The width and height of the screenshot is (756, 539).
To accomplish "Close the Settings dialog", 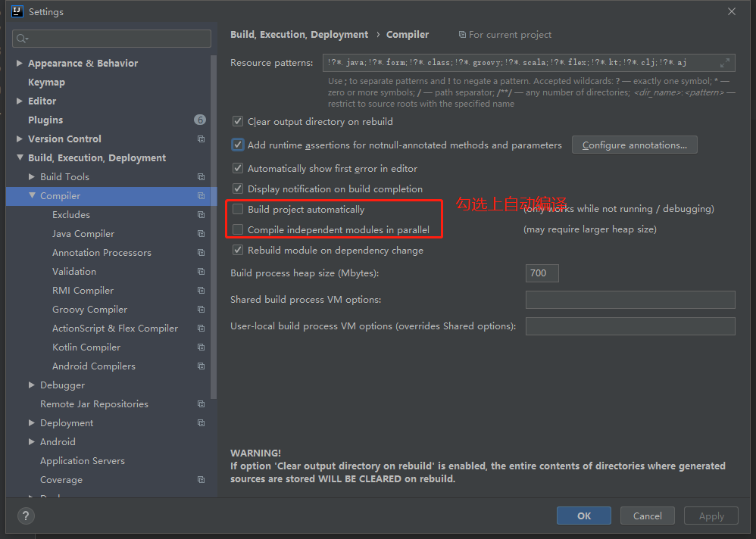I will tap(732, 11).
